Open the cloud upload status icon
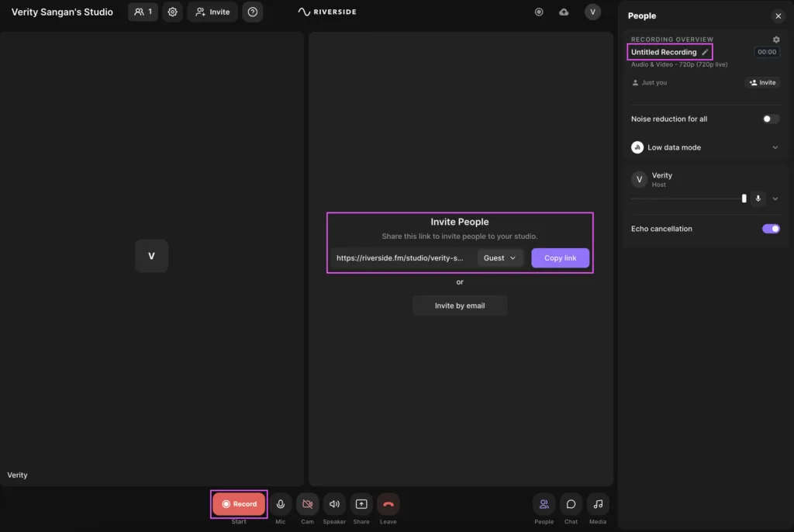Image resolution: width=794 pixels, height=532 pixels. pos(564,12)
